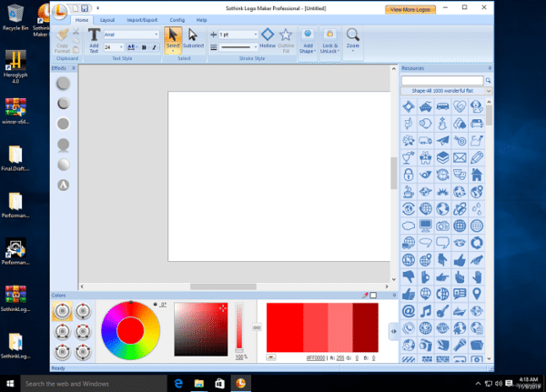Click the Resources search input field

[x=442, y=80]
